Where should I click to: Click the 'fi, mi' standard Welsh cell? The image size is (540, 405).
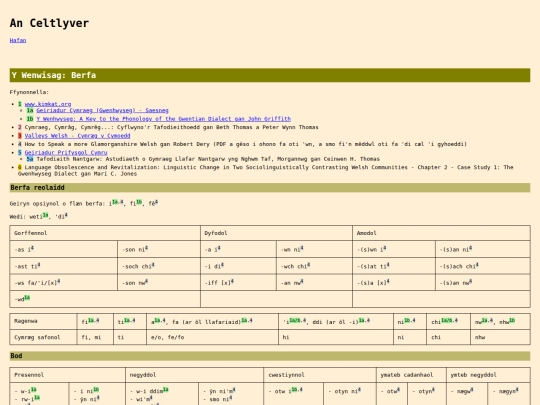[x=95, y=338]
